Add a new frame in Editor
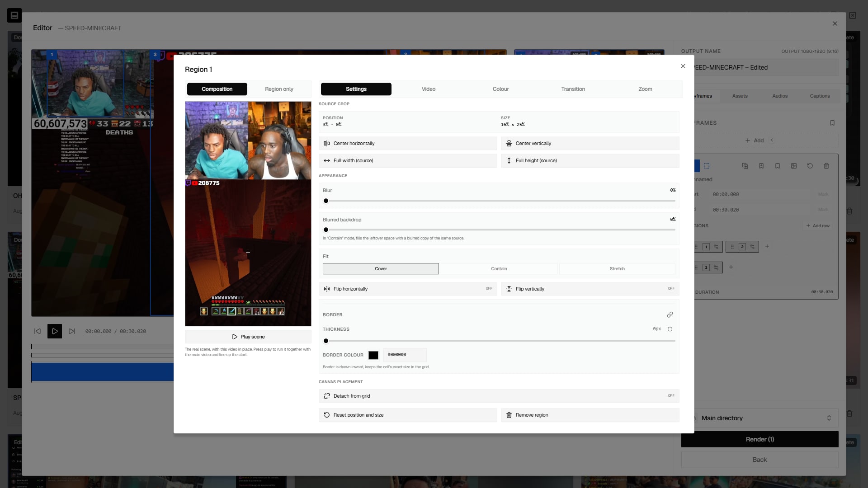This screenshot has width=868, height=488. [759, 141]
